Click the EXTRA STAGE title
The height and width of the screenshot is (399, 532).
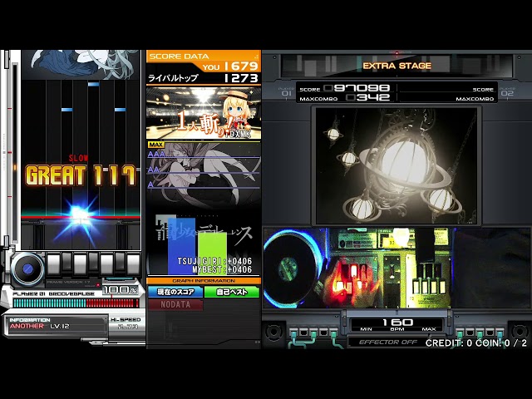(x=397, y=66)
